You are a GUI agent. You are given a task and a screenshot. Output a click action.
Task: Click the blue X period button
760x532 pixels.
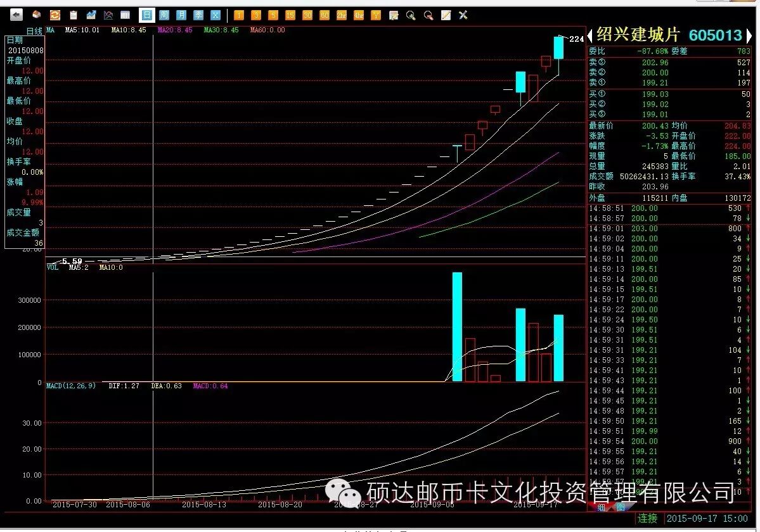pos(216,15)
